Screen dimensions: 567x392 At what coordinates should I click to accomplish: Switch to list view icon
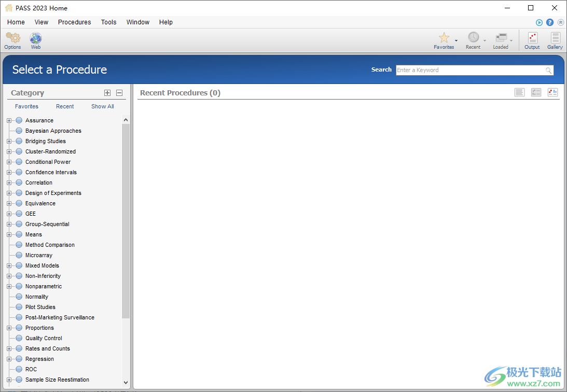[519, 92]
